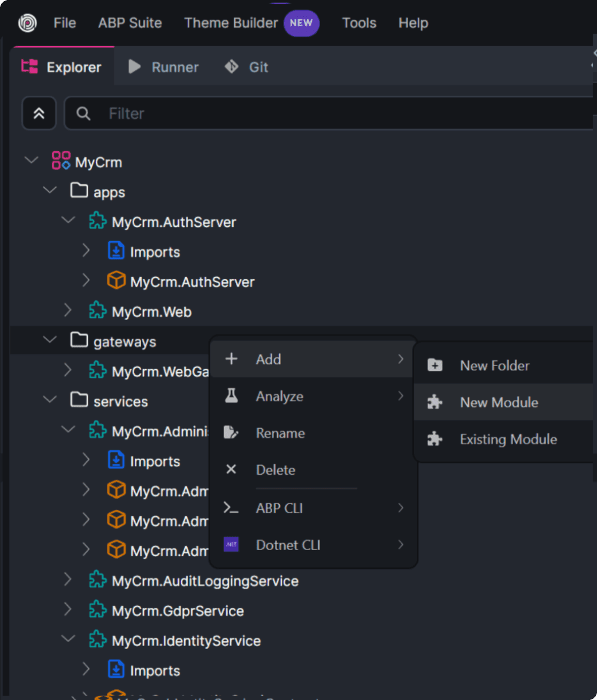
Task: Choose Add in the context menu
Action: (312, 359)
